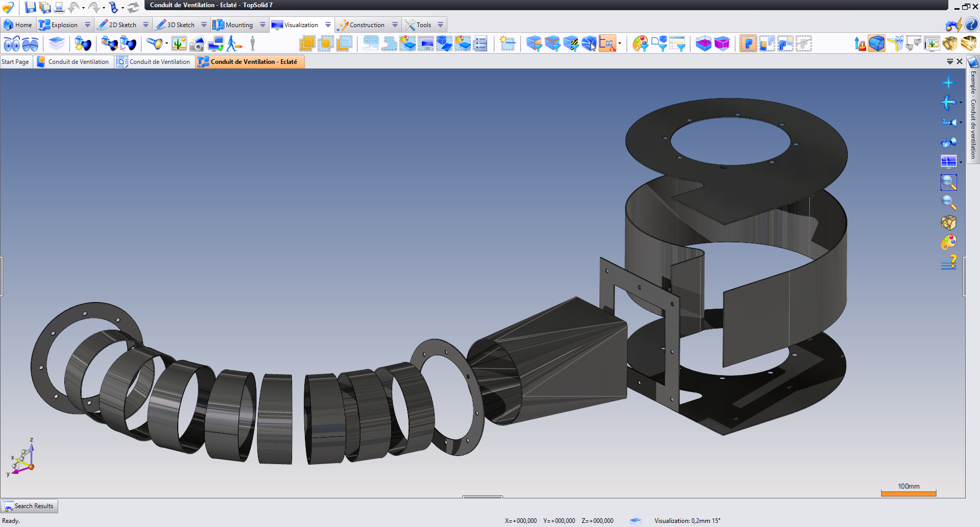
Task: Select the camera snapshot tool
Action: [x=197, y=44]
